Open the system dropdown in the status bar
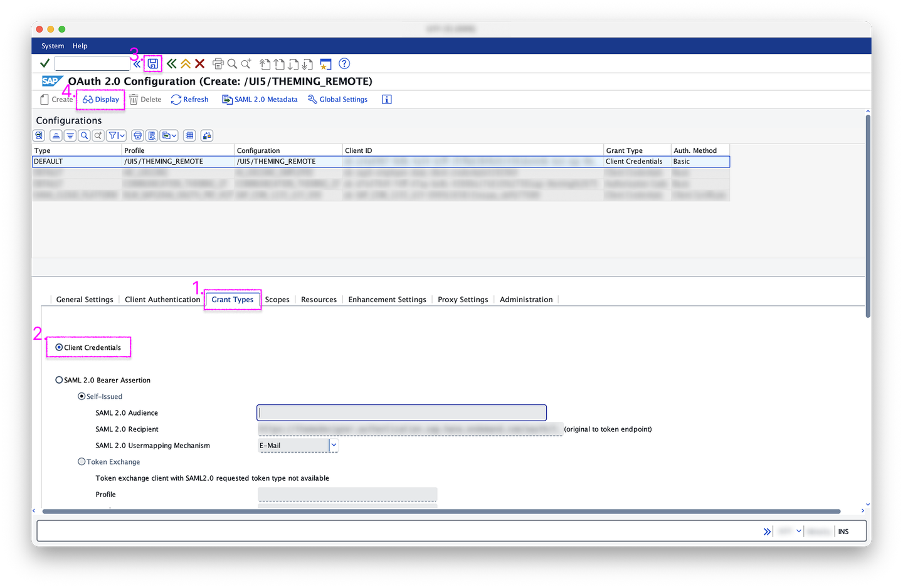903x588 pixels. coord(799,531)
